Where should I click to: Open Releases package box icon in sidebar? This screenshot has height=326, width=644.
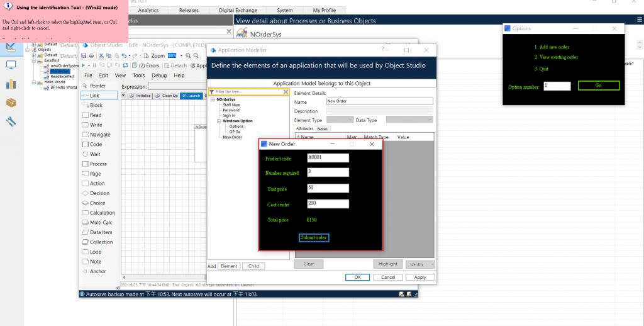pos(11,103)
